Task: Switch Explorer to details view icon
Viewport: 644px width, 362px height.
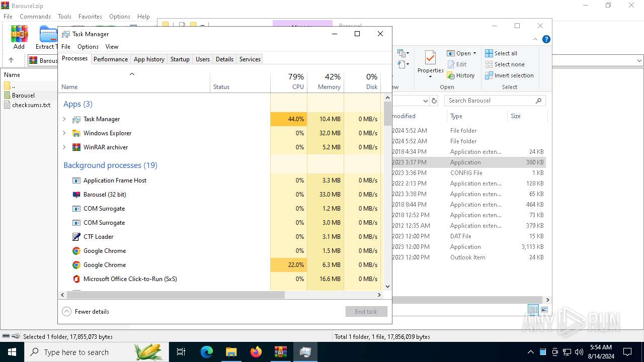Action: (x=533, y=310)
